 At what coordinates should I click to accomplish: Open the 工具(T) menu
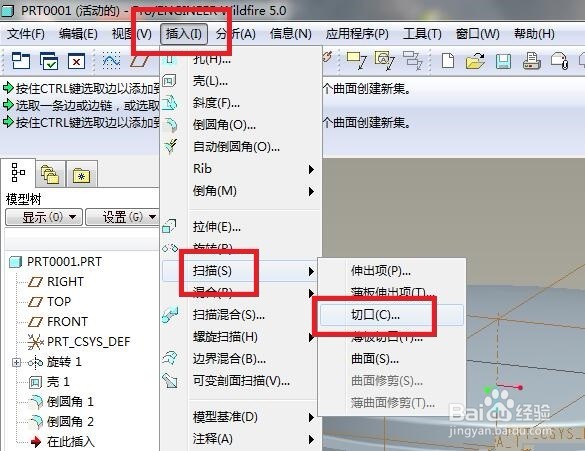pyautogui.click(x=422, y=34)
